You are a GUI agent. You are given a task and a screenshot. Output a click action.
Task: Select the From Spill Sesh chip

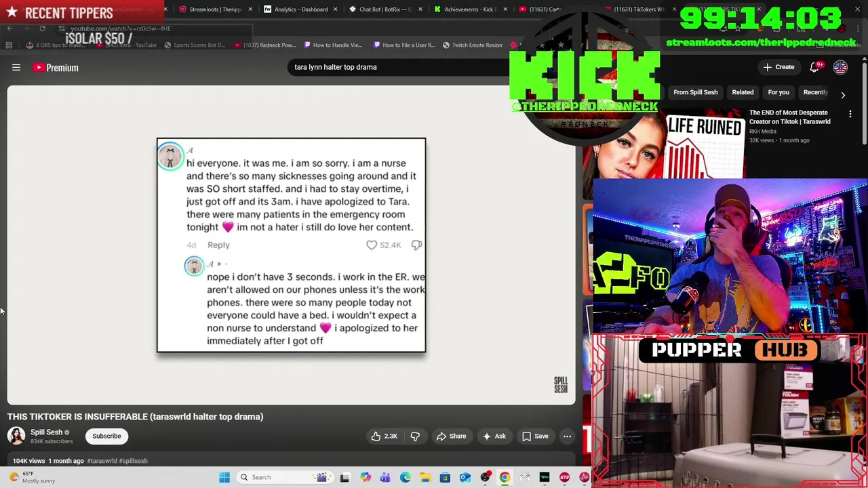pos(695,92)
